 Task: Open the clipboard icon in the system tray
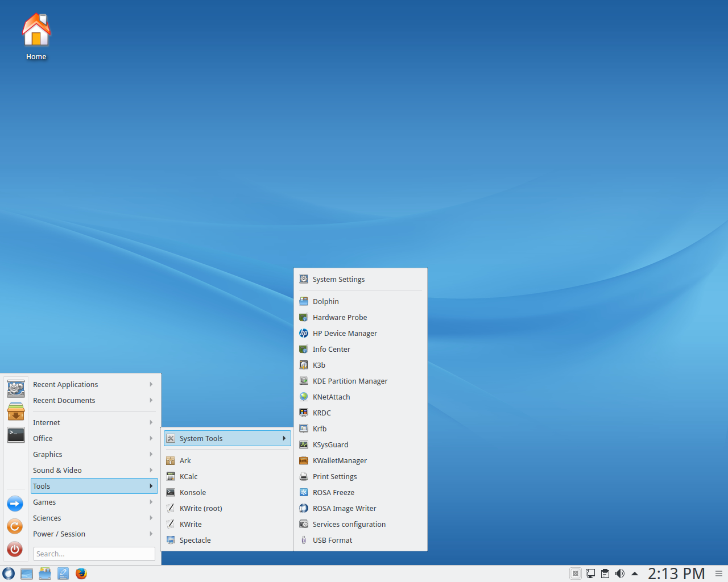pos(605,573)
